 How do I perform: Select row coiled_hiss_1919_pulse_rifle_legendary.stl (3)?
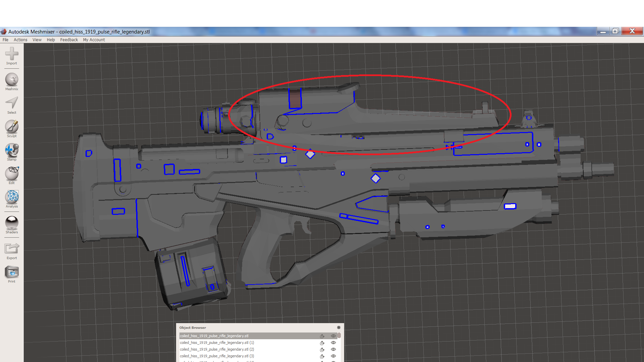point(258,356)
